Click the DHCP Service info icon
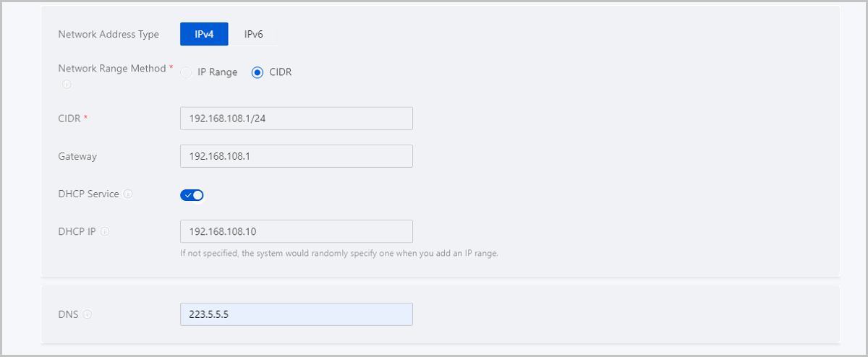The height and width of the screenshot is (357, 868). point(128,194)
